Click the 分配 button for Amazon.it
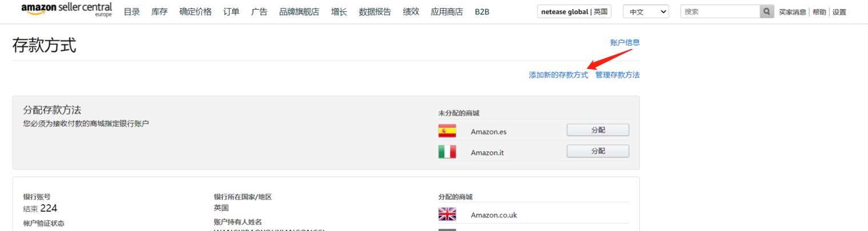 (x=598, y=151)
